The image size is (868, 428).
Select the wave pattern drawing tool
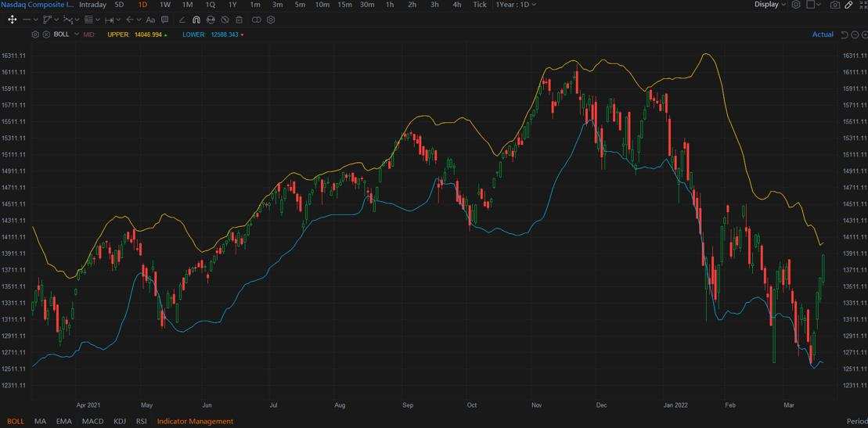coord(69,20)
